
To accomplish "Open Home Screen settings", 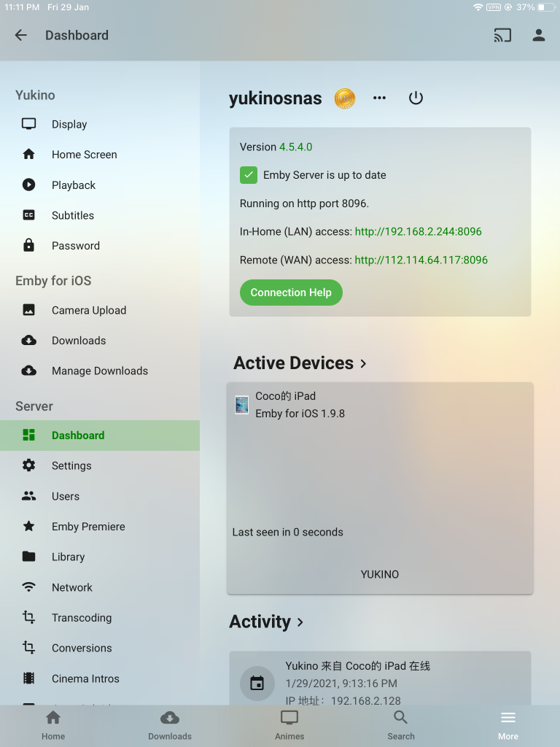I will pos(100,155).
